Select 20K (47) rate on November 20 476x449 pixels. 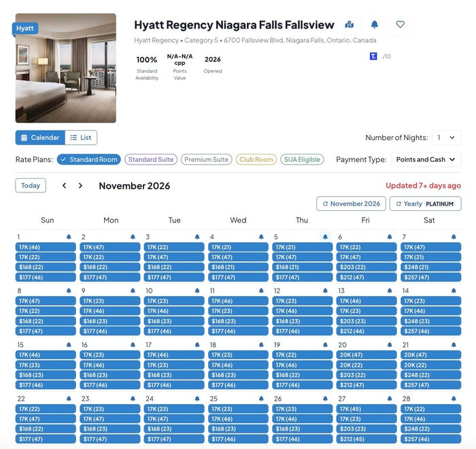(x=367, y=355)
